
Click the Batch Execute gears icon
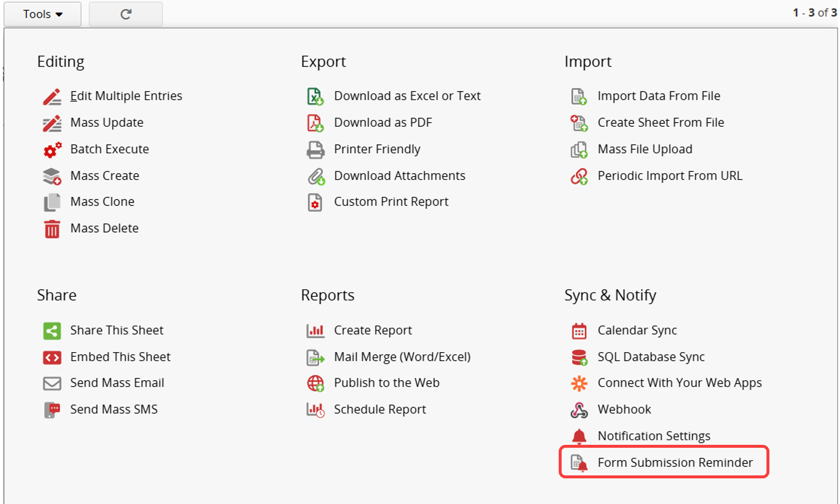tap(52, 149)
